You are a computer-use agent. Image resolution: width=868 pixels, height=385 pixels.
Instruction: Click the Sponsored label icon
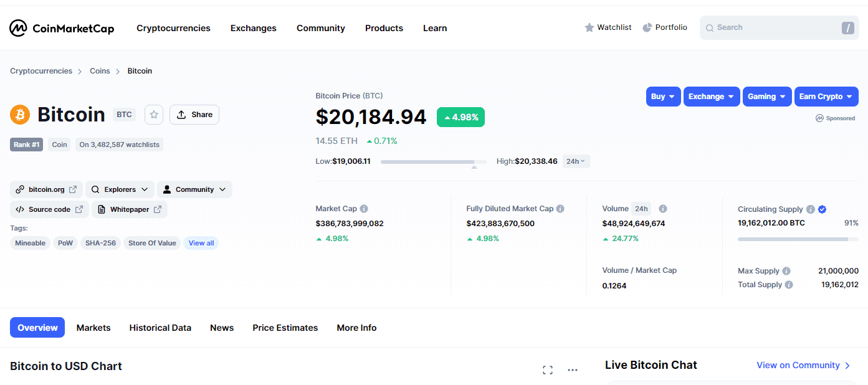(819, 118)
